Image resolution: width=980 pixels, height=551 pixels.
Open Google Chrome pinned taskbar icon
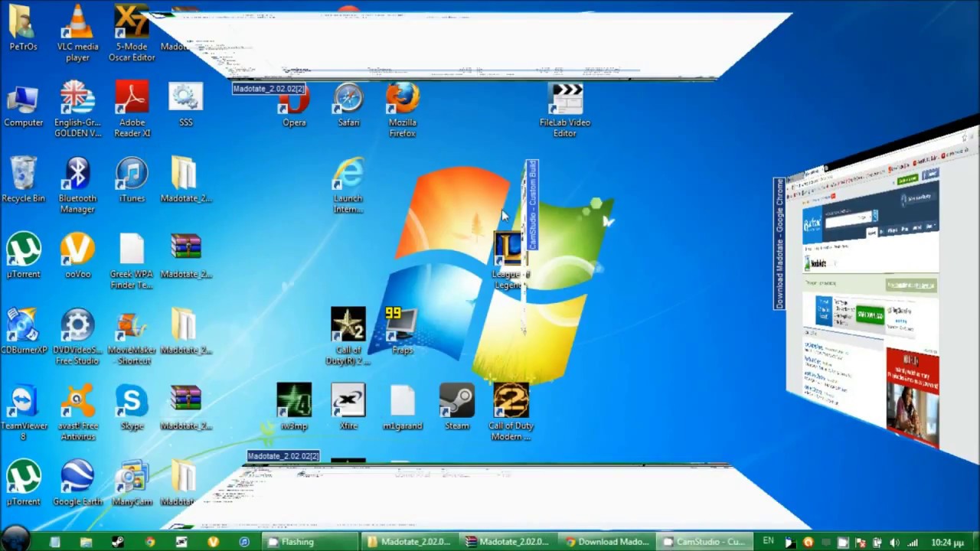click(149, 542)
